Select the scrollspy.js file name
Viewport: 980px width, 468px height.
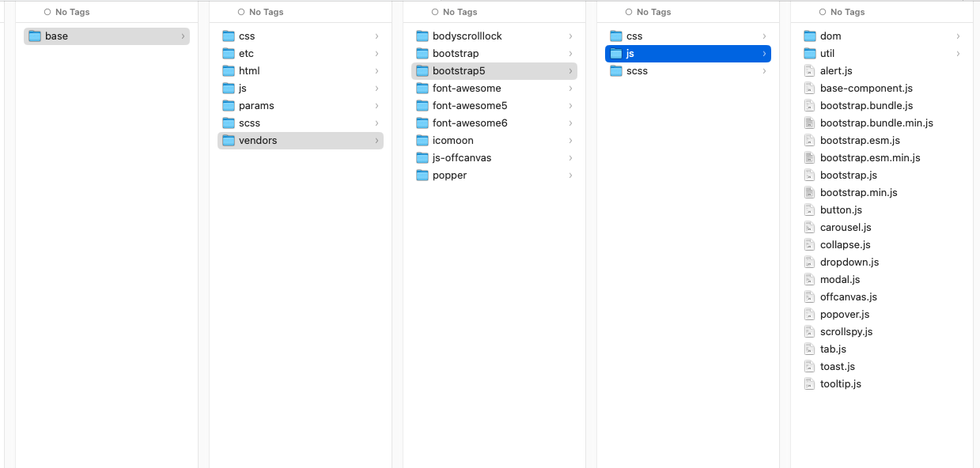[x=846, y=332]
